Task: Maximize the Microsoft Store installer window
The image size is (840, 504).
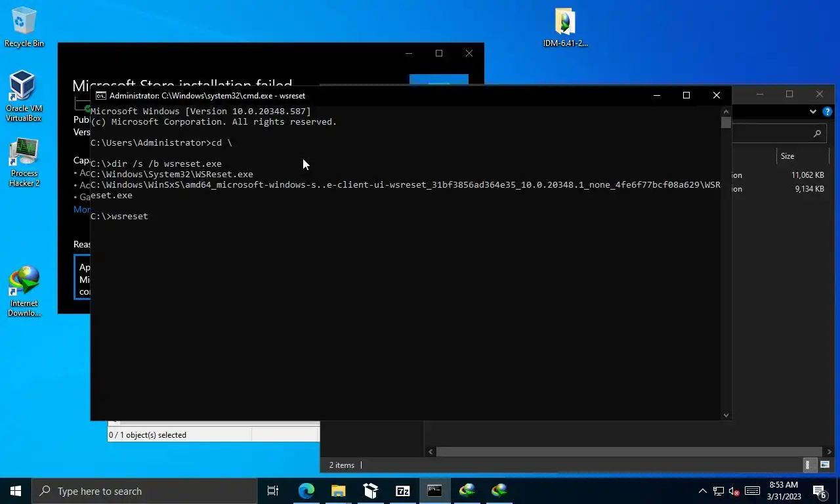Action: (439, 53)
